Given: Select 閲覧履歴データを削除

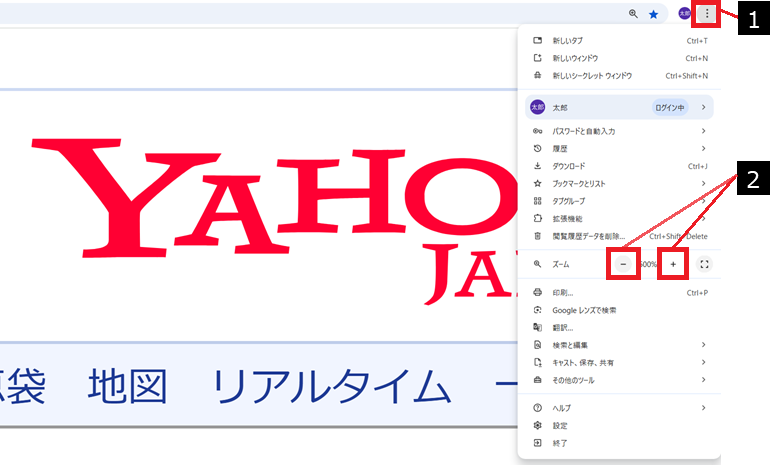Looking at the screenshot, I should point(620,236).
